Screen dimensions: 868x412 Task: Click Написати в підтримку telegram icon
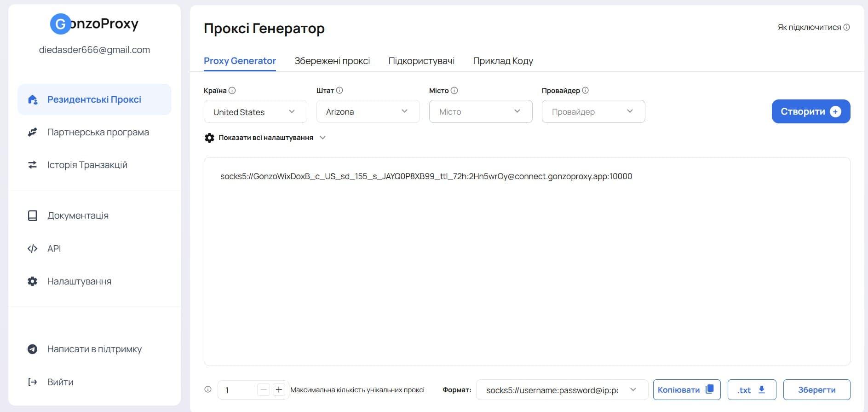coord(32,349)
